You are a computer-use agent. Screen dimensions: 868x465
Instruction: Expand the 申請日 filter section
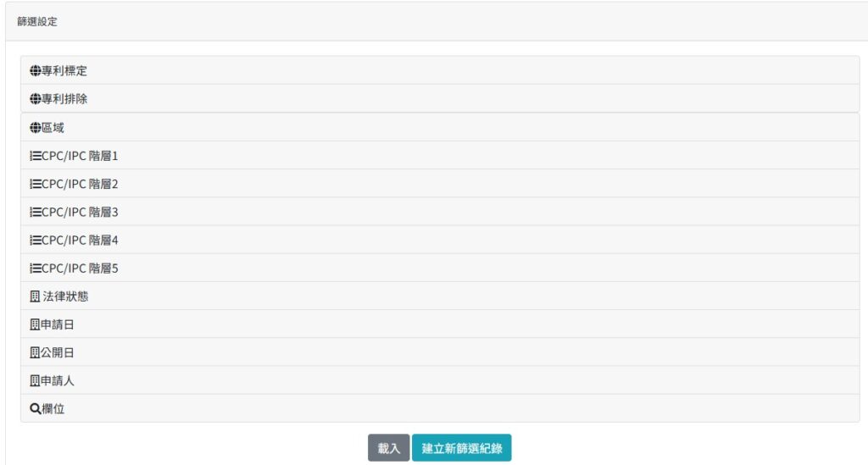[58, 324]
